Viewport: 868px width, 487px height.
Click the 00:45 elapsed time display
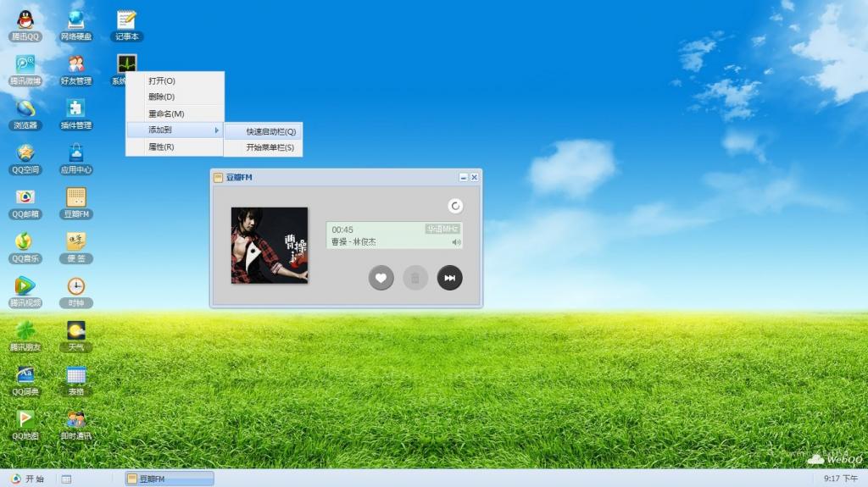pos(342,230)
